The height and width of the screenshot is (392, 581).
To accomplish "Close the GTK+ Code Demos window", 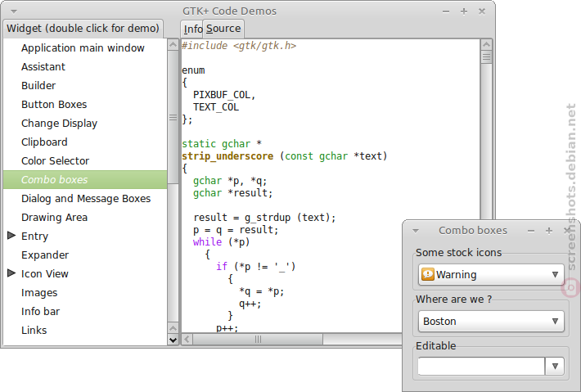I will point(482,11).
